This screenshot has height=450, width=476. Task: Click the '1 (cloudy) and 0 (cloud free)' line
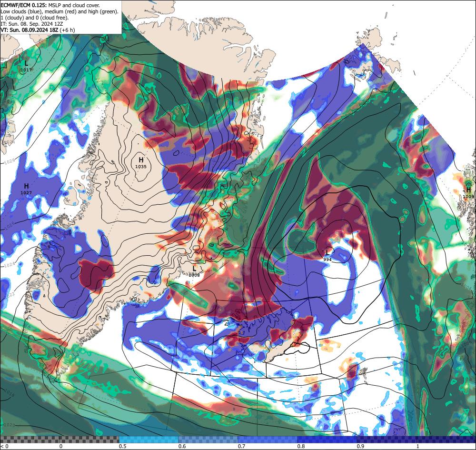[35, 18]
